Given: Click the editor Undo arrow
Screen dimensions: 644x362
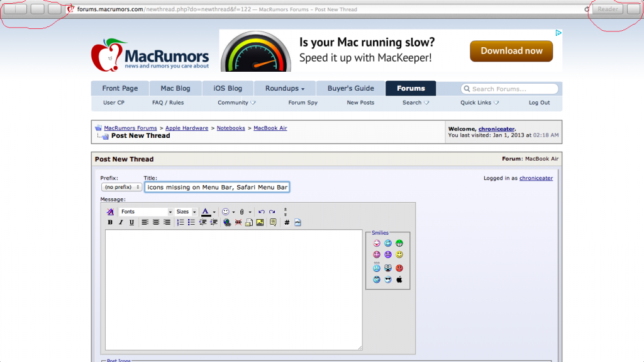Looking at the screenshot, I should (262, 212).
